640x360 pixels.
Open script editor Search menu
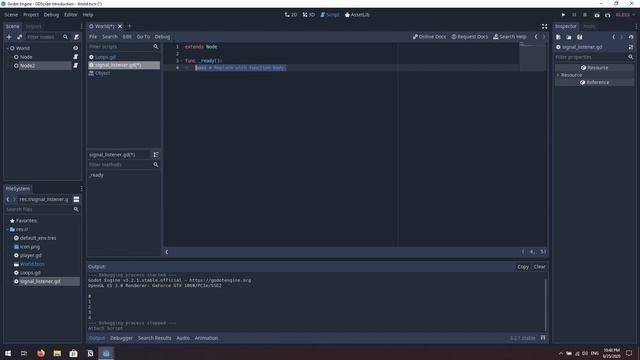point(110,37)
